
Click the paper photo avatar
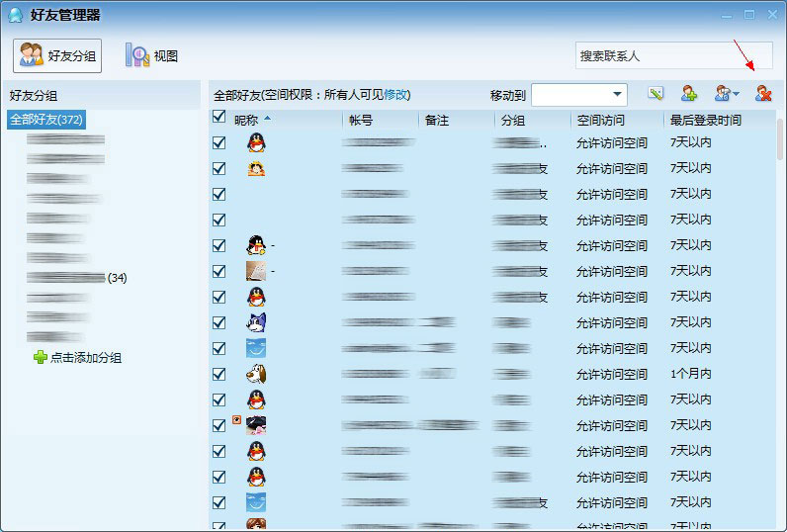(256, 271)
